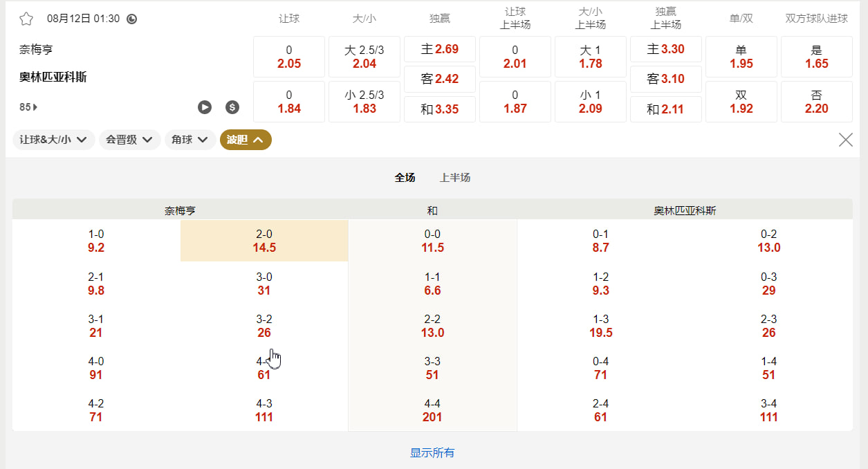Choose highlighted score 2-0 at 14.5

coord(264,241)
